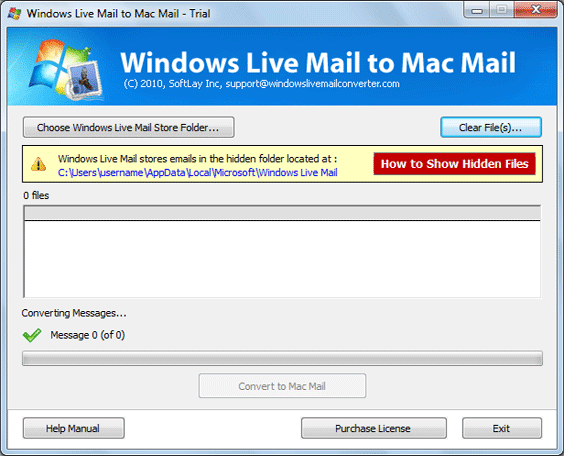Viewport: 564px width, 456px height.
Task: Open the Help Manual
Action: point(73,428)
